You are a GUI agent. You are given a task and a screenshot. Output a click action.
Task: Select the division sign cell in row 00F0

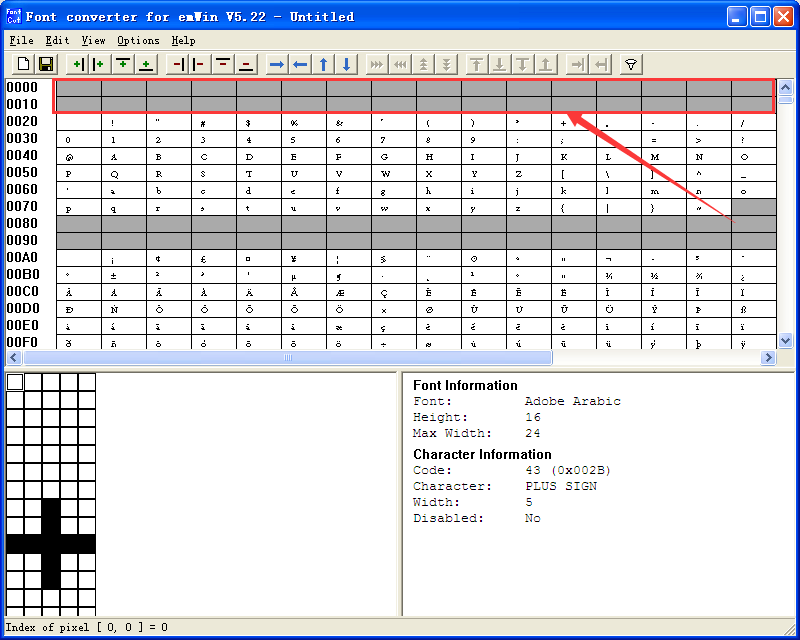394,342
